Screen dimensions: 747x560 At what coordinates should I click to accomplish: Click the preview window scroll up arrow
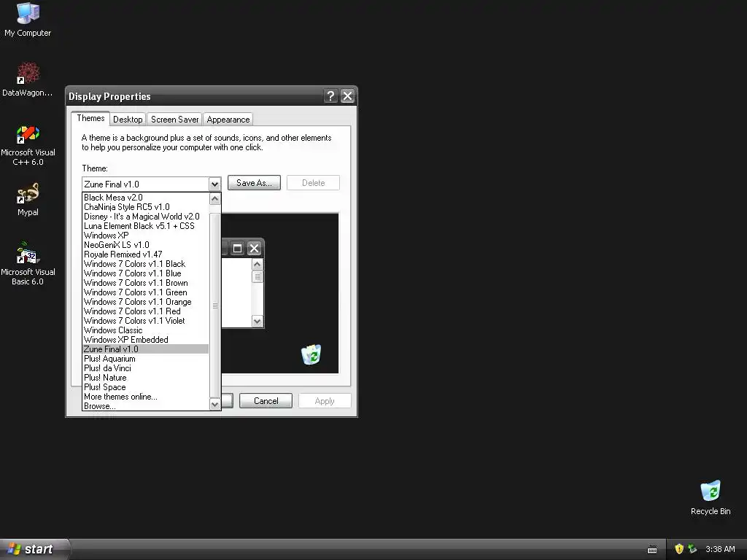[x=258, y=264]
